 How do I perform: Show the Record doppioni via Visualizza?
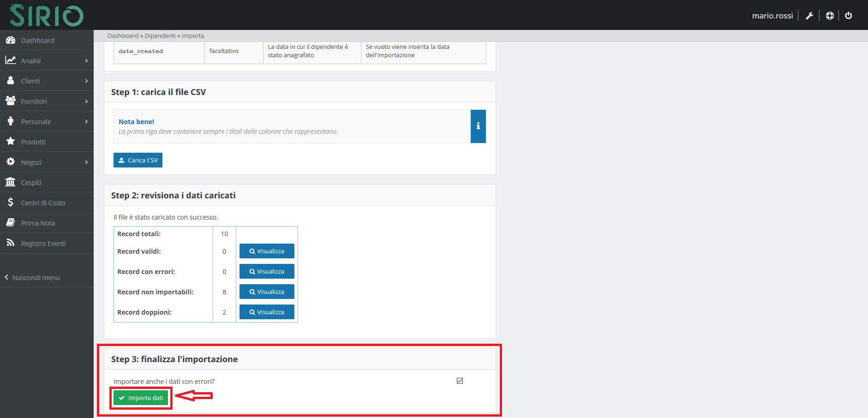point(267,312)
